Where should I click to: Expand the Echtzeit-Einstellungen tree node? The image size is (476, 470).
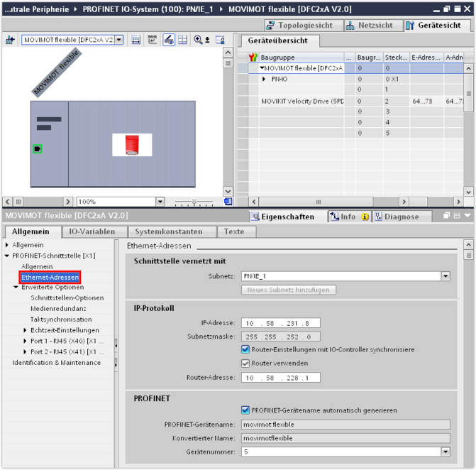(x=26, y=330)
